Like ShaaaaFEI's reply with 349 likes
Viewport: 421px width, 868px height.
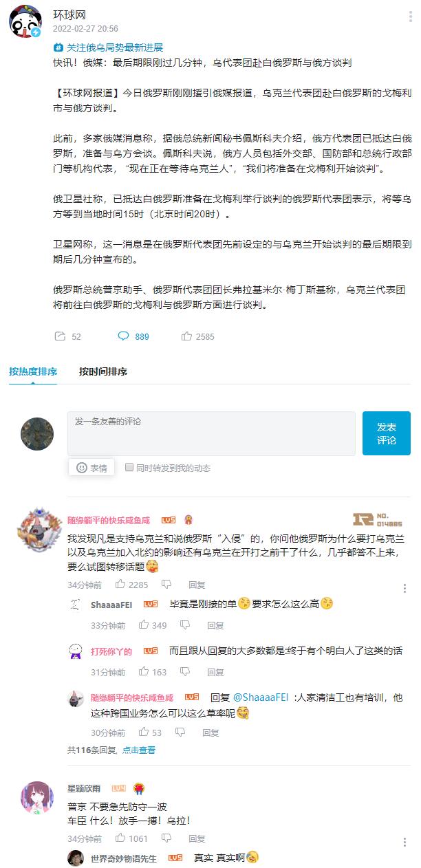click(144, 625)
